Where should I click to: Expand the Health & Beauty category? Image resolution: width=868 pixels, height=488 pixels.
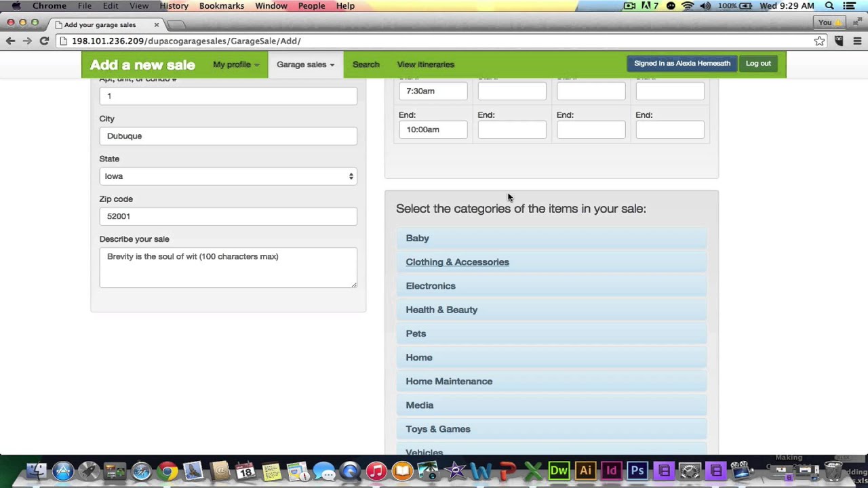(552, 310)
